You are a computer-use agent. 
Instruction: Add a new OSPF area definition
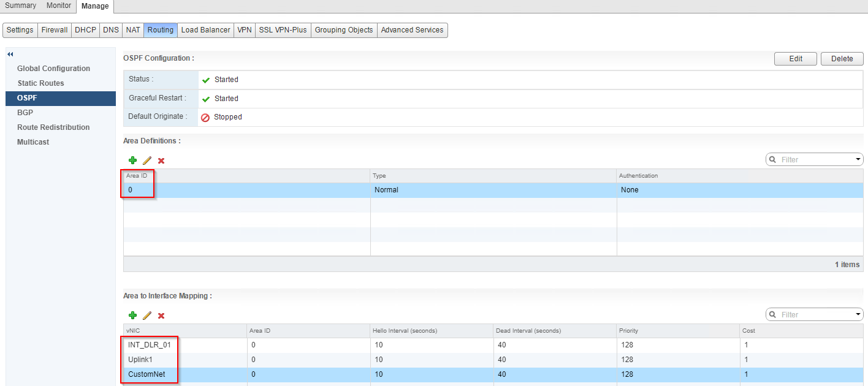pyautogui.click(x=132, y=161)
